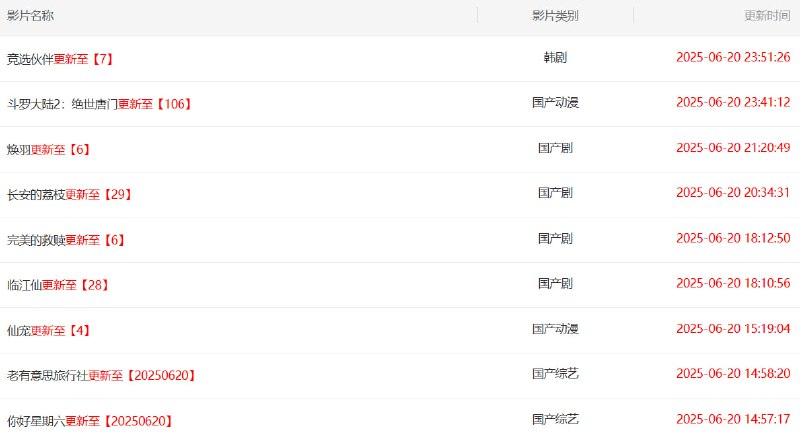Select 国产综艺 category for 老有意思旅行社

coord(555,373)
